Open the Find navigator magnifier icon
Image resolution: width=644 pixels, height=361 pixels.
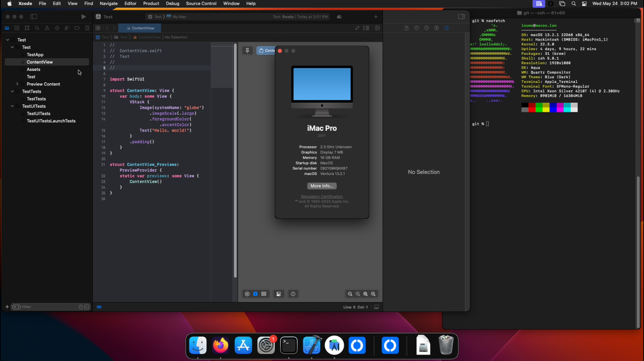(37, 28)
